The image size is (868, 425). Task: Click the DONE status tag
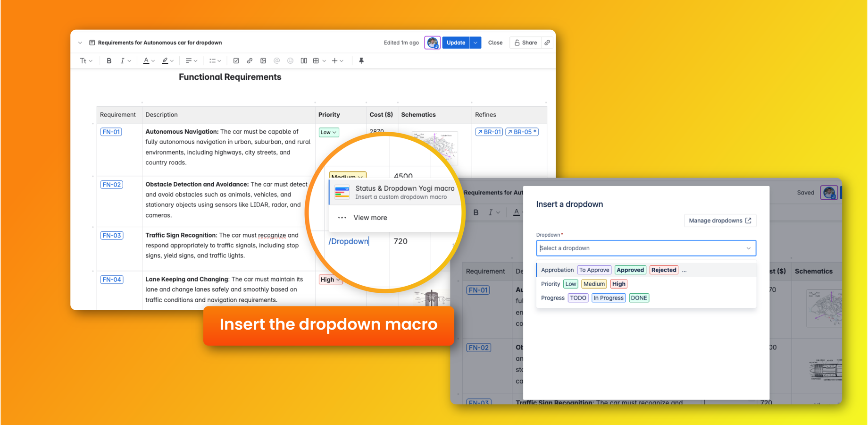click(x=639, y=298)
